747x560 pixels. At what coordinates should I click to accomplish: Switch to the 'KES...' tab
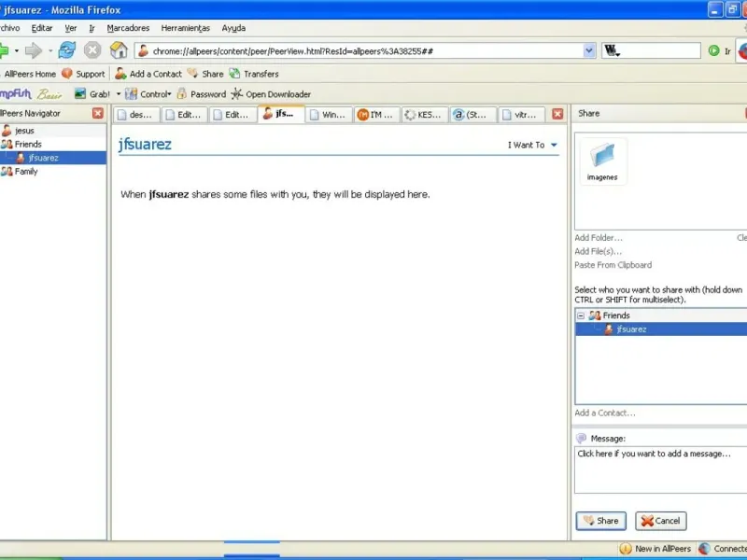coord(425,115)
